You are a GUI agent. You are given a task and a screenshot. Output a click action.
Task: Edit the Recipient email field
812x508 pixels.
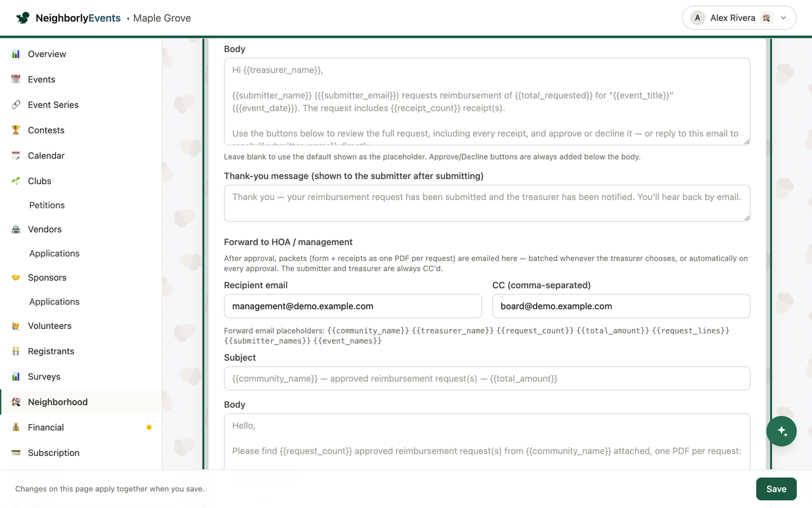tap(353, 306)
